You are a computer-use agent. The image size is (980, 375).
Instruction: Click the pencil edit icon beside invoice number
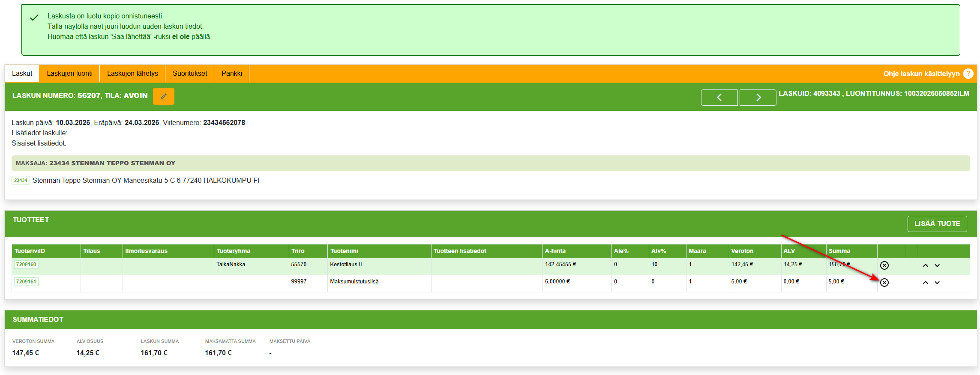(163, 96)
